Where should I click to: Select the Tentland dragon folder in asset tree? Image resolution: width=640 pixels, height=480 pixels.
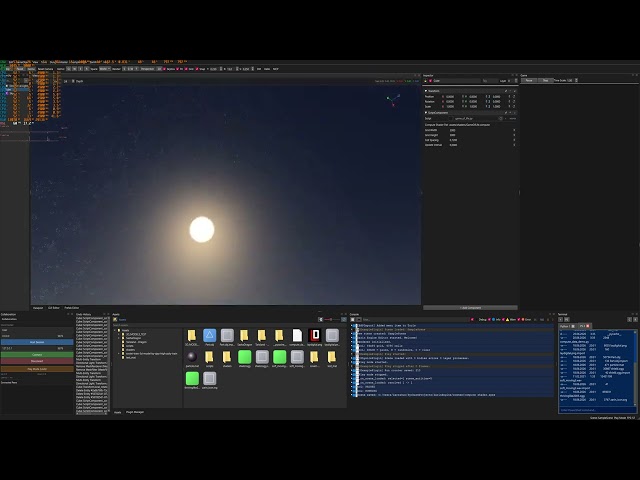pyautogui.click(x=136, y=342)
